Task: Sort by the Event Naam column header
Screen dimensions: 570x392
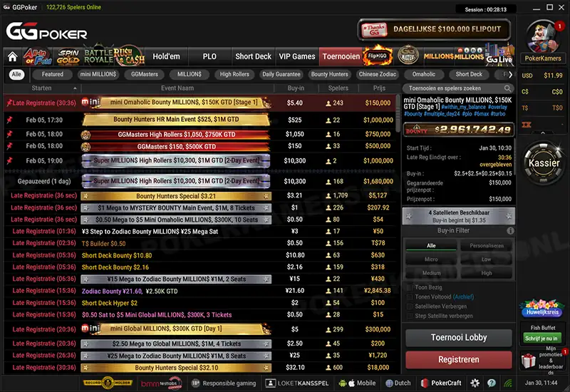Action: [177, 88]
